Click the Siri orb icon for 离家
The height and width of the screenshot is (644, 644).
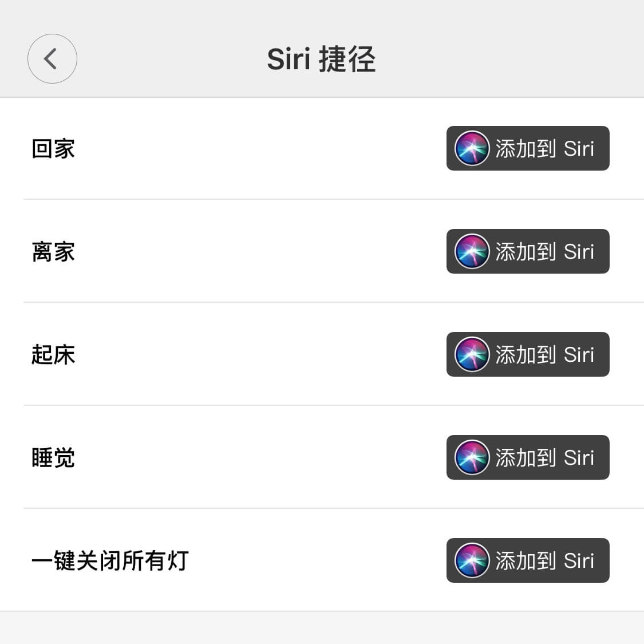click(472, 251)
